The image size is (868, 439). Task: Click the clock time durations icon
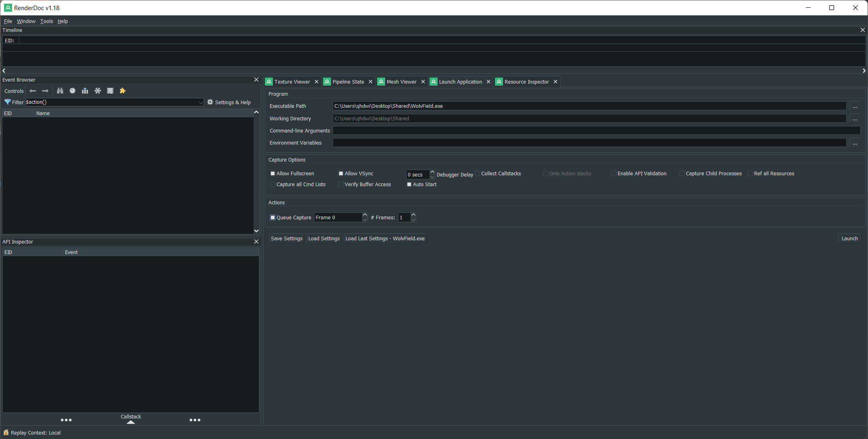pyautogui.click(x=72, y=91)
